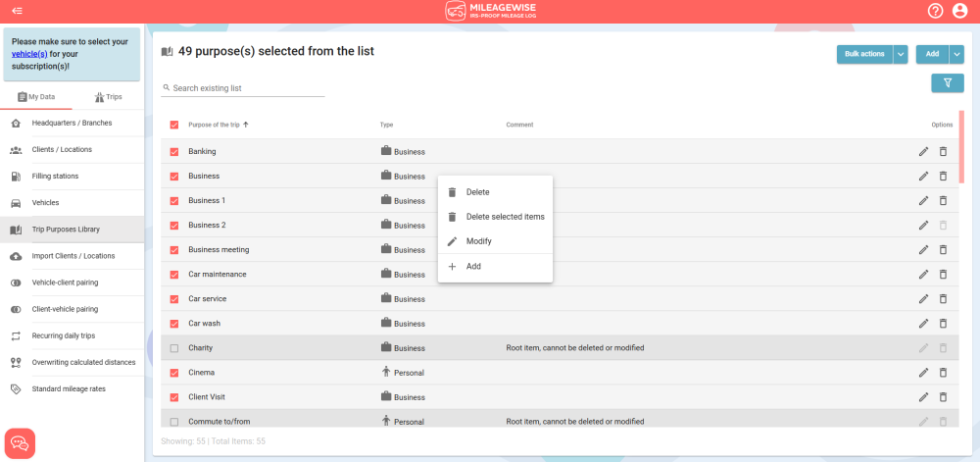Click pencil edit icon for Banking row

click(x=923, y=151)
